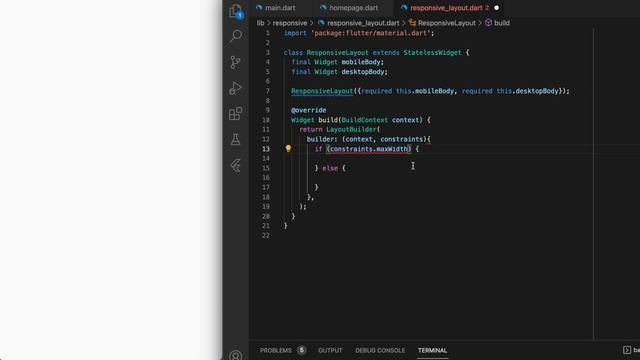
Task: Click the lightbulb quick-fix icon on line 13
Action: [x=288, y=149]
